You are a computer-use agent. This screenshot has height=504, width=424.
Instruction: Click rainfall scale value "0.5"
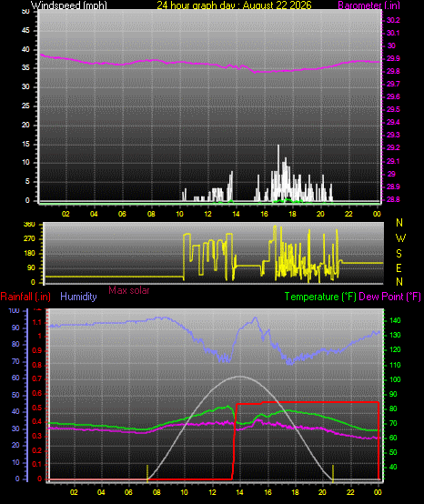37,408
